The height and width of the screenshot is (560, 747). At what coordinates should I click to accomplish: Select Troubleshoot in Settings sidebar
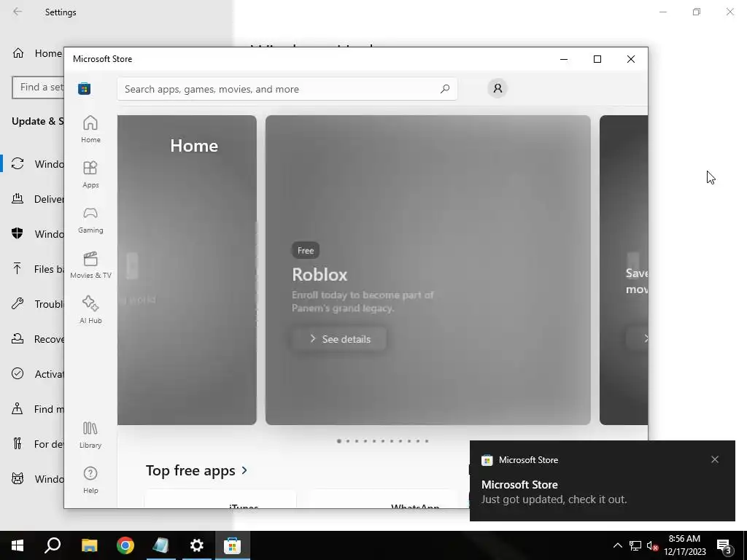[x=32, y=304]
